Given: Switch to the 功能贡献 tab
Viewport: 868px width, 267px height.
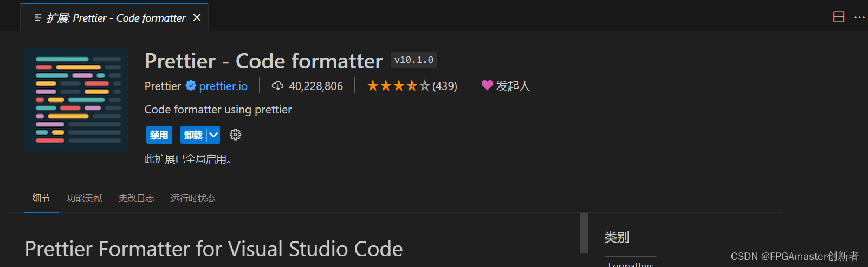Looking at the screenshot, I should (x=85, y=198).
